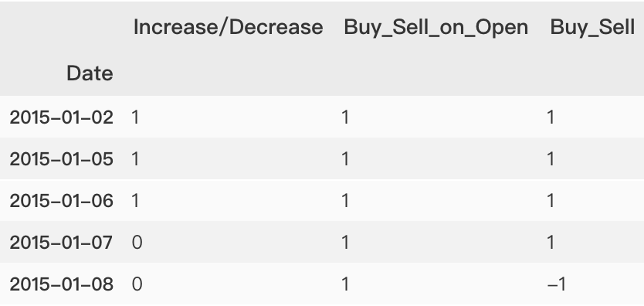Click Buy_Sell_on_Open value for 2015-01-05
The width and height of the screenshot is (644, 306).
point(345,159)
